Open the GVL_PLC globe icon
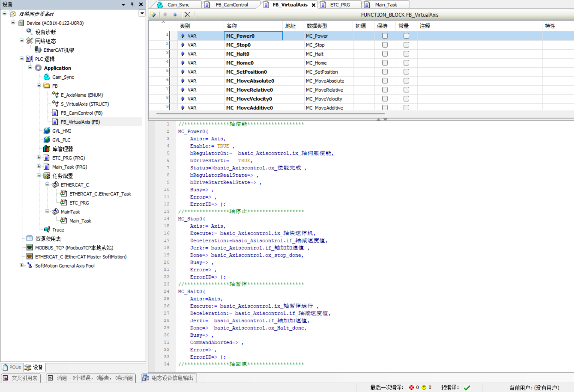The image size is (574, 392). coord(47,140)
